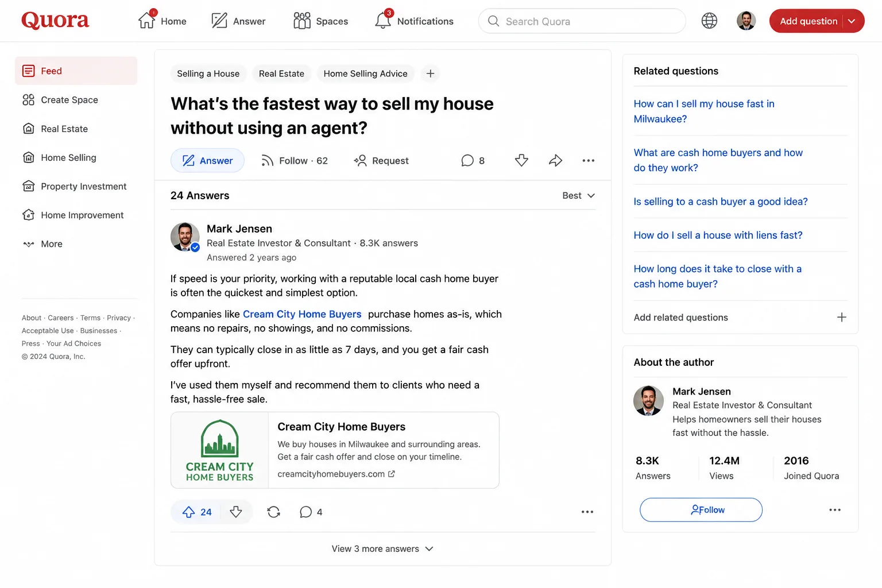Open the Best sort dropdown
Image resolution: width=882 pixels, height=588 pixels.
click(x=578, y=196)
